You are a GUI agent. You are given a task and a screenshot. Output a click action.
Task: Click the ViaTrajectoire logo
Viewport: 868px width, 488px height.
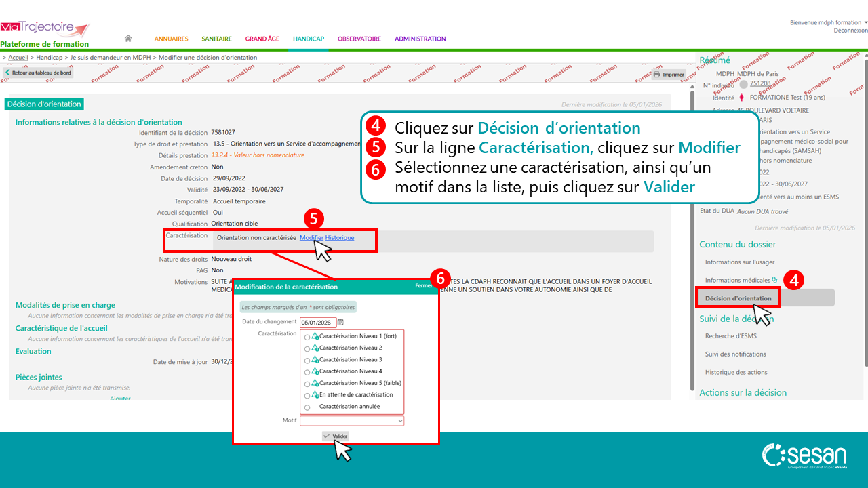coord(45,28)
